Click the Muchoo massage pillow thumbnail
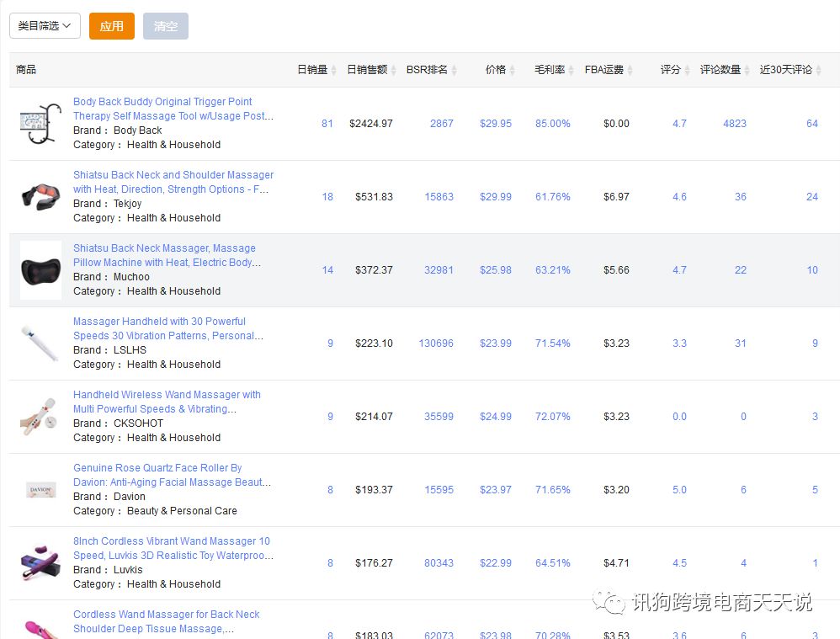 40,269
